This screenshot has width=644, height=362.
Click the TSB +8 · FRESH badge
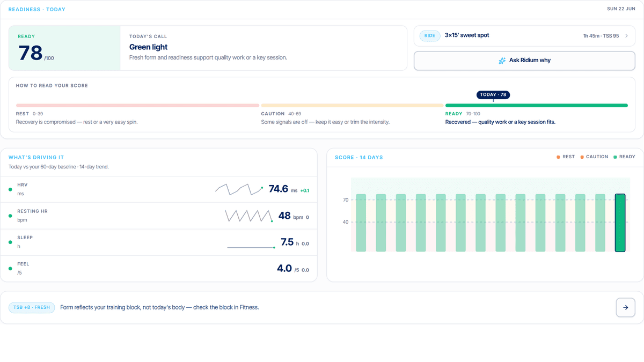coord(32,308)
